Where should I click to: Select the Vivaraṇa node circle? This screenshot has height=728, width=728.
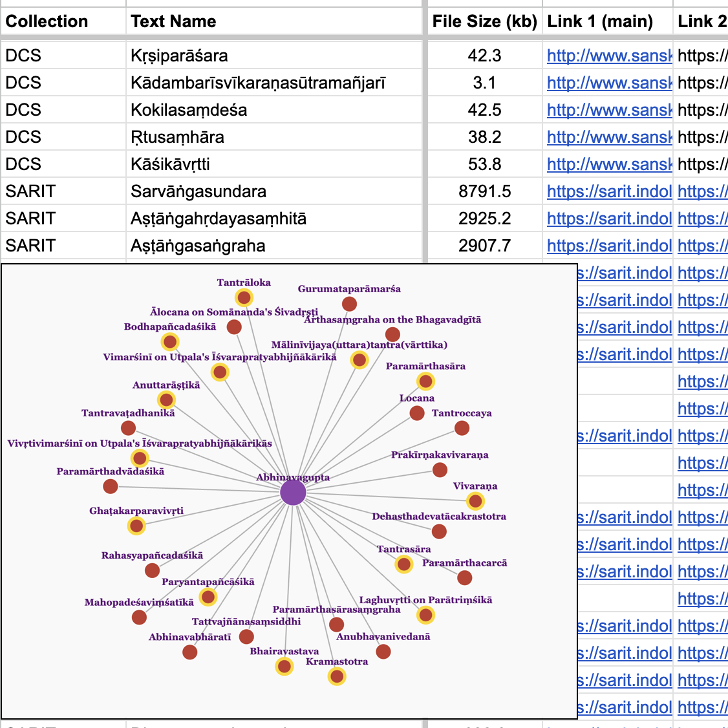click(x=475, y=501)
